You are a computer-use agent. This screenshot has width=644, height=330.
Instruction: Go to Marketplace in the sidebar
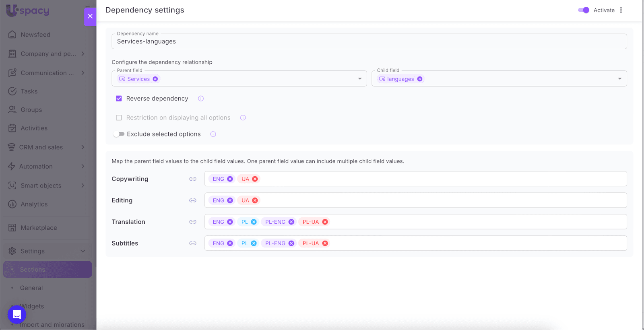tap(39, 228)
